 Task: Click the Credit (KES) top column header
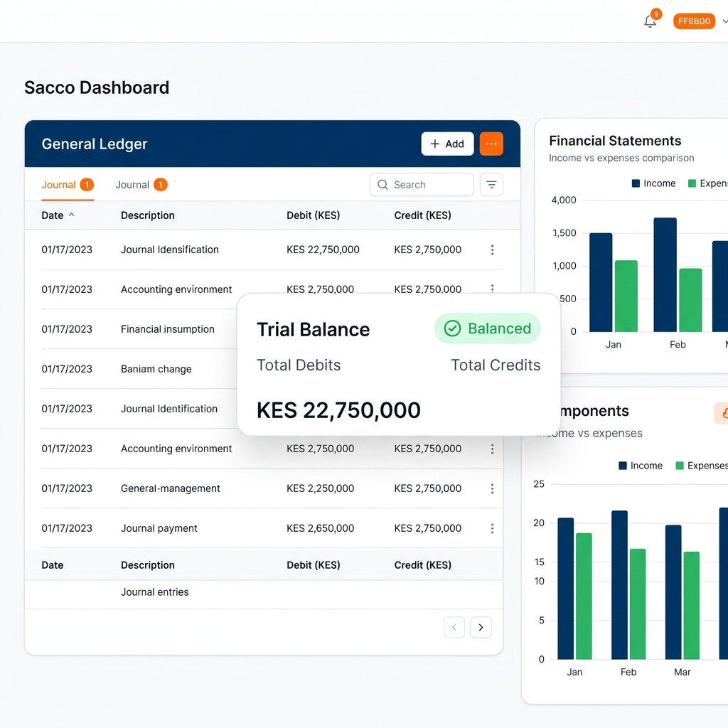(x=422, y=215)
